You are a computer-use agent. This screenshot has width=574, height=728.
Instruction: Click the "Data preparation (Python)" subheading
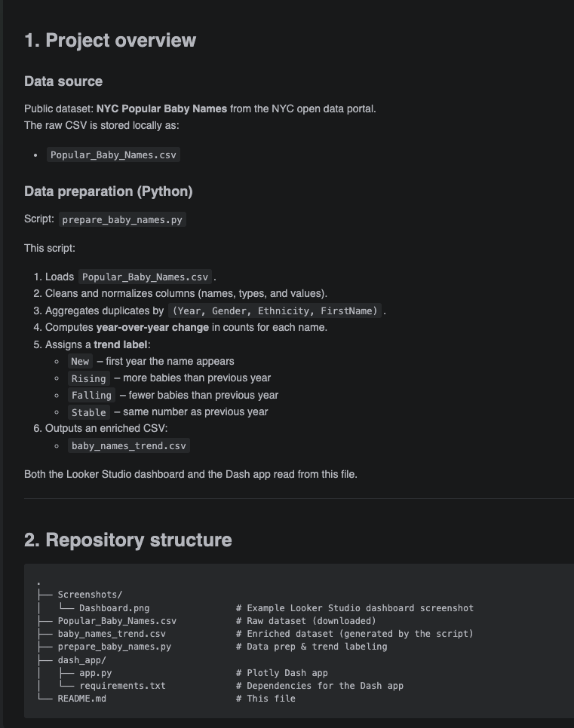[109, 191]
